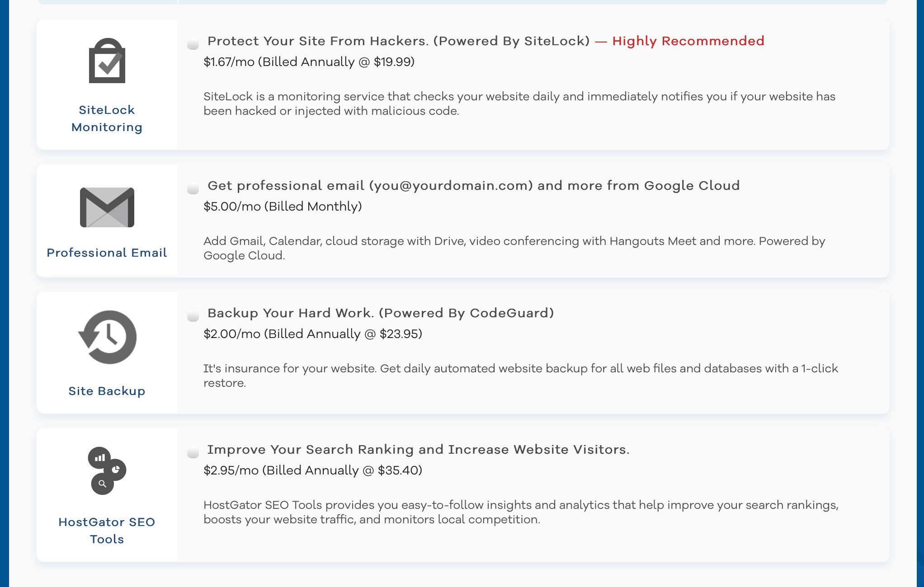Click the SiteLock monitoring service description
924x587 pixels.
click(x=519, y=103)
